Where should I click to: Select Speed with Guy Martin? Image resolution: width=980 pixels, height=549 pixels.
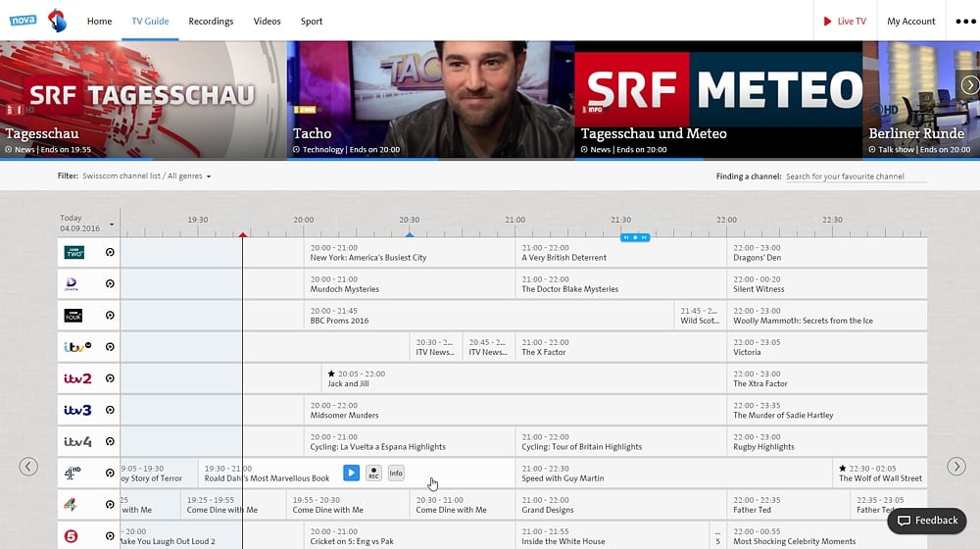click(x=674, y=473)
